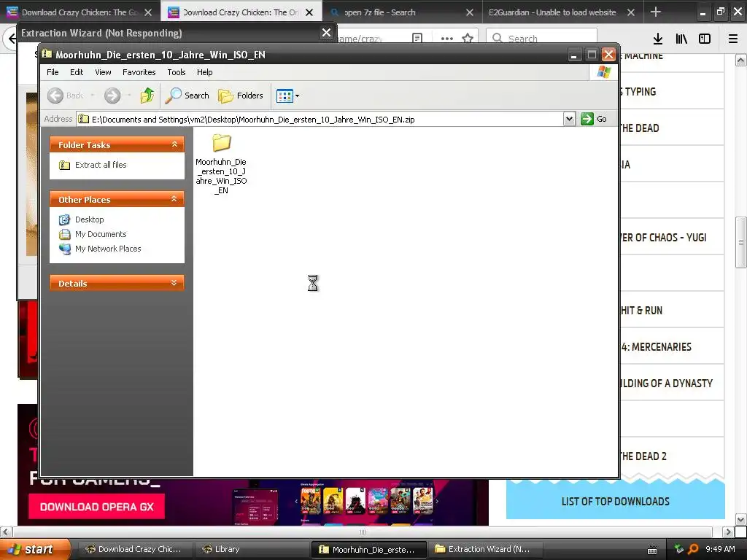Click LIST OF TOP DOWNLOADS banner
This screenshot has height=560, width=747.
click(x=615, y=501)
